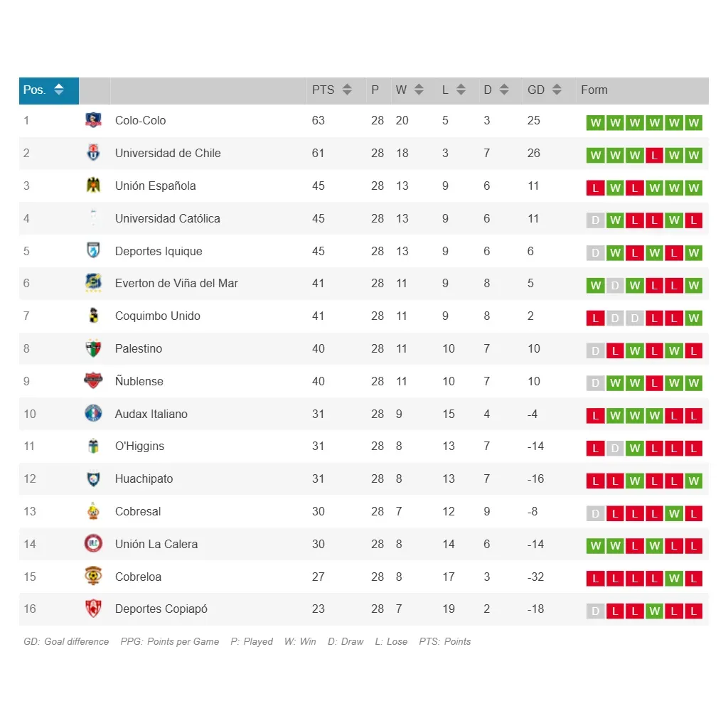Image resolution: width=728 pixels, height=728 pixels.
Task: Click the Unión Española club logo
Action: tap(93, 186)
